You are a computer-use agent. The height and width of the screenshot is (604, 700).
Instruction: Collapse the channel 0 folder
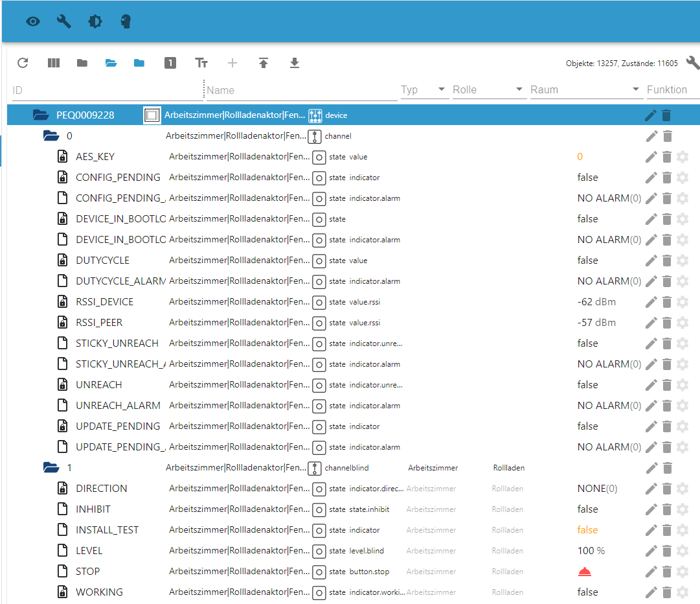pyautogui.click(x=51, y=136)
